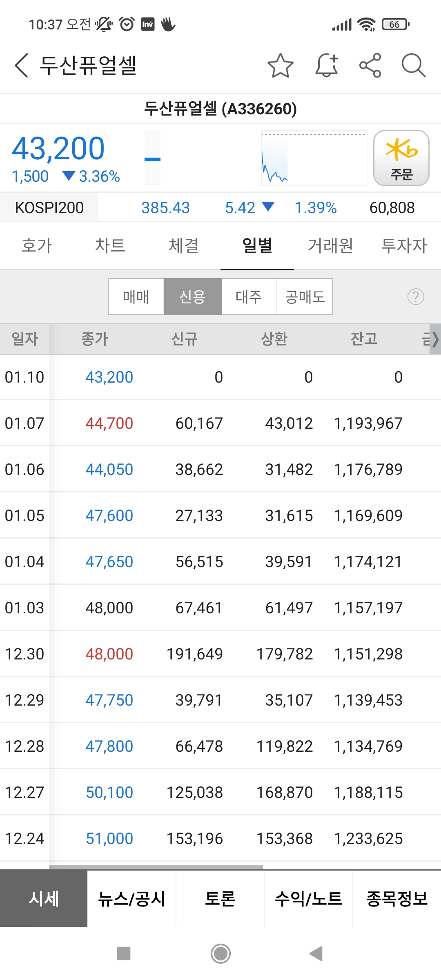Viewport: 441px width, 980px height.
Task: Add stock to favorites with star icon
Action: 280,65
